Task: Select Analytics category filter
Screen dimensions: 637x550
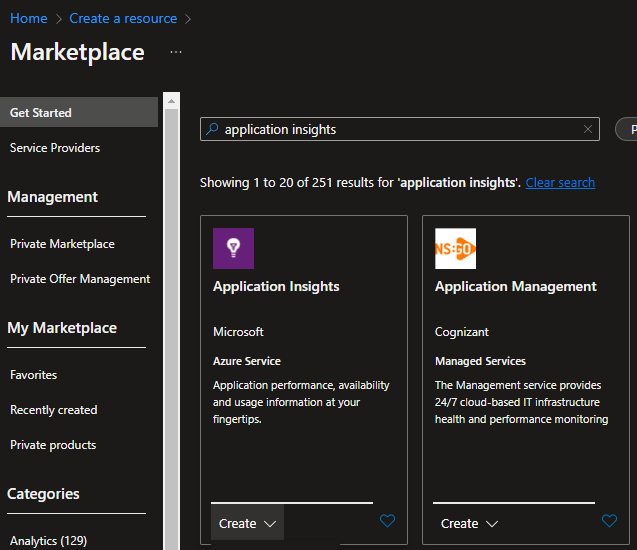Action: point(48,541)
